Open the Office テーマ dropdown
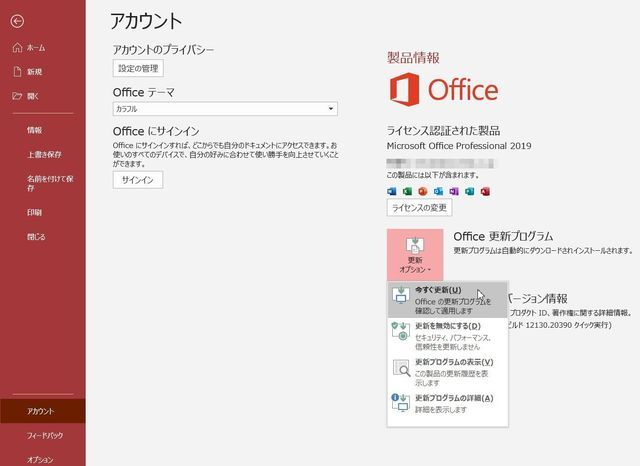Viewport: 640px width, 466px height. click(x=225, y=109)
